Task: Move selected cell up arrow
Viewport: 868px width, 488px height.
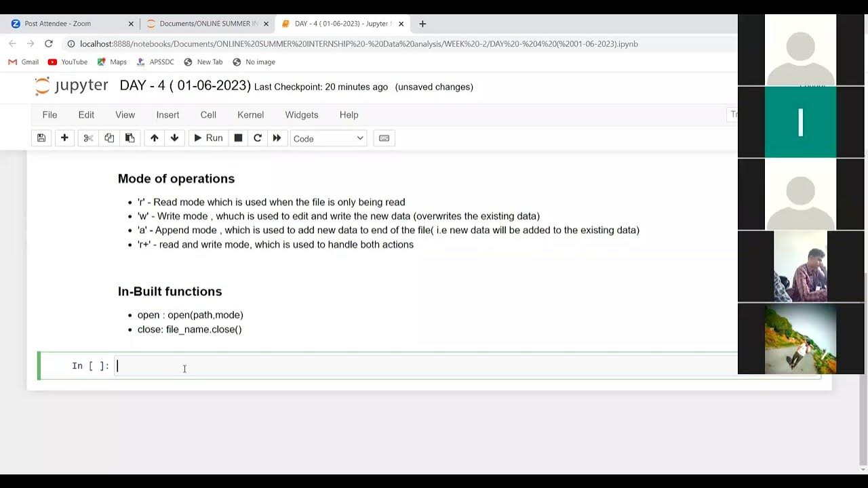Action: click(155, 138)
